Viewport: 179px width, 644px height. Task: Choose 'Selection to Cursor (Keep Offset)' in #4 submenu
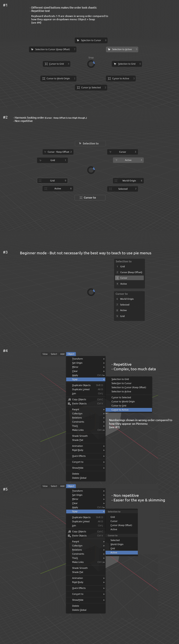pos(129,388)
